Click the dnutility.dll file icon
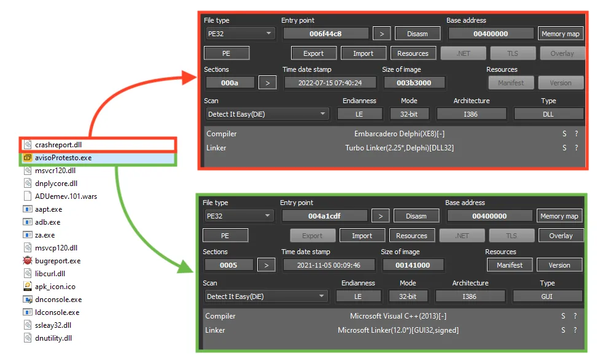Viewport: 597px width, 364px height. [x=28, y=338]
